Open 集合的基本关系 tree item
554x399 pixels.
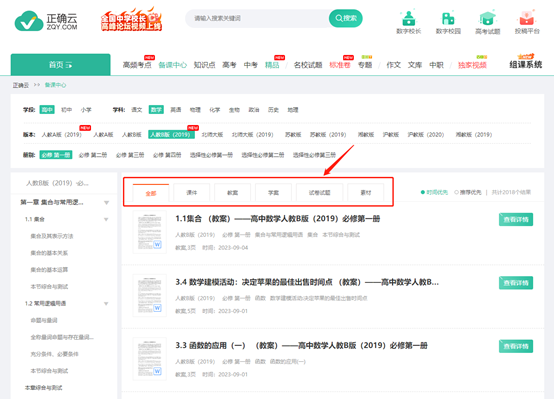click(49, 253)
